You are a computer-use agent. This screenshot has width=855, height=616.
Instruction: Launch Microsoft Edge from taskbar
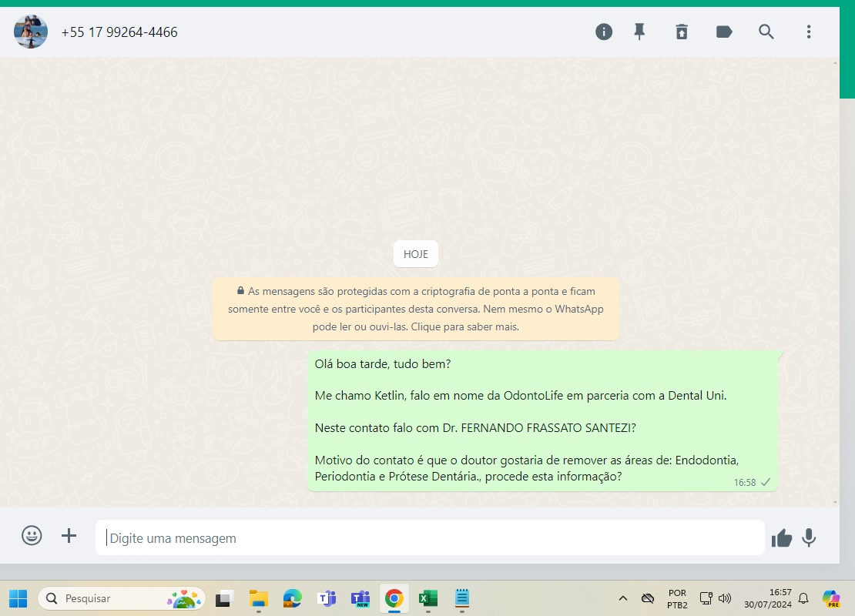click(x=292, y=598)
